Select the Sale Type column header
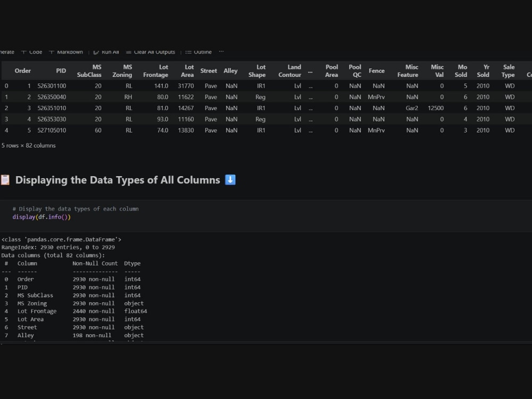Screen dimensions: 532x399 click(508, 71)
